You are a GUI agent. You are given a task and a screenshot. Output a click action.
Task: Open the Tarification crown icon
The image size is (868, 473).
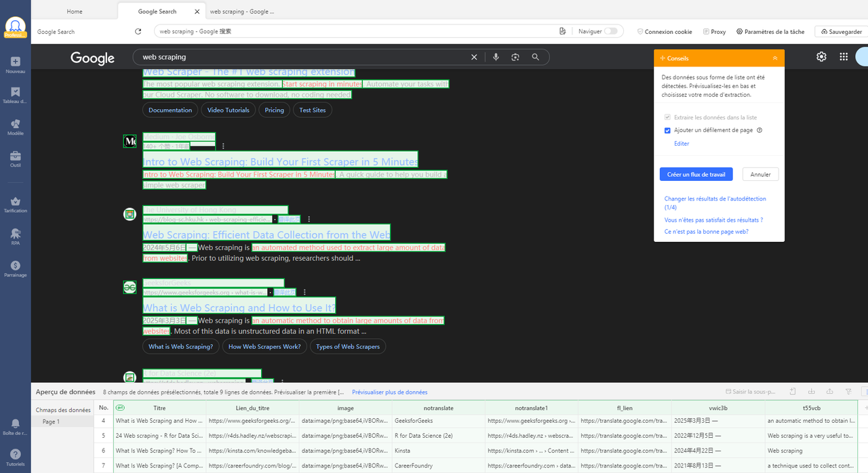pyautogui.click(x=15, y=201)
